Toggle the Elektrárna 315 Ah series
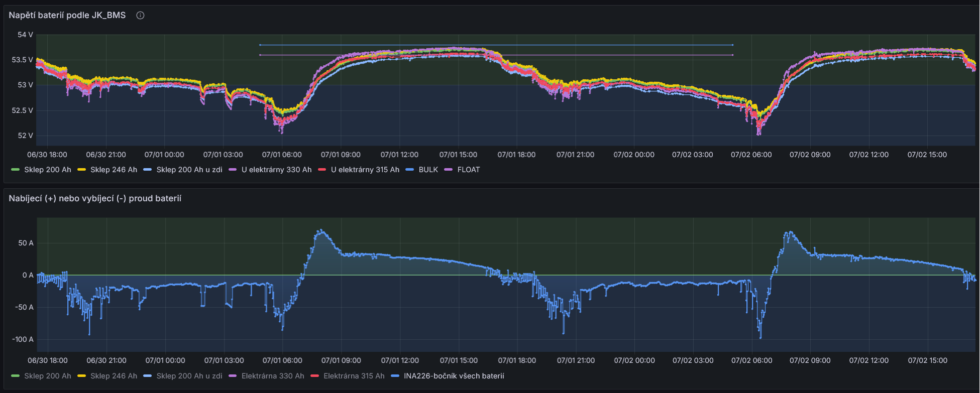Image resolution: width=980 pixels, height=393 pixels. pyautogui.click(x=354, y=376)
